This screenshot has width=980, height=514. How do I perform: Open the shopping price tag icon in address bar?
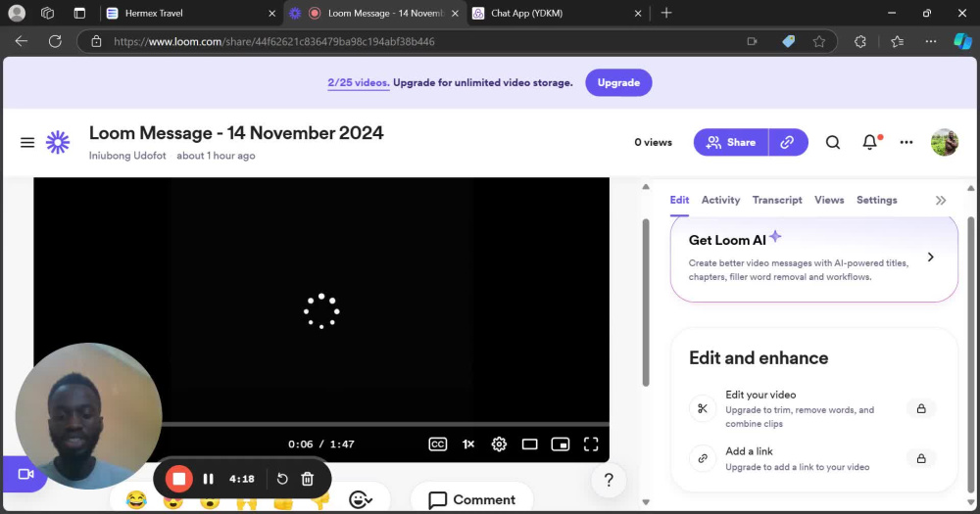click(x=789, y=42)
